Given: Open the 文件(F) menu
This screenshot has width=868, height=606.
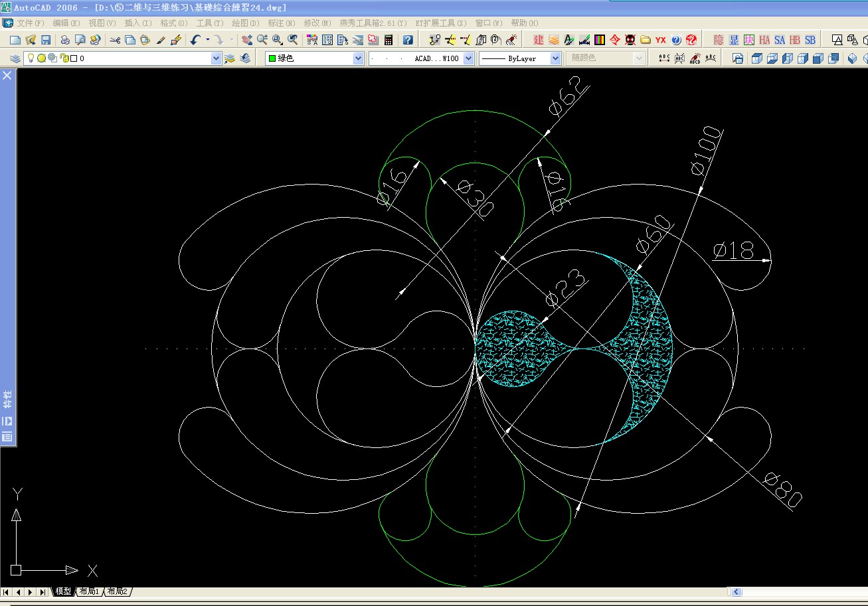Looking at the screenshot, I should (x=31, y=23).
